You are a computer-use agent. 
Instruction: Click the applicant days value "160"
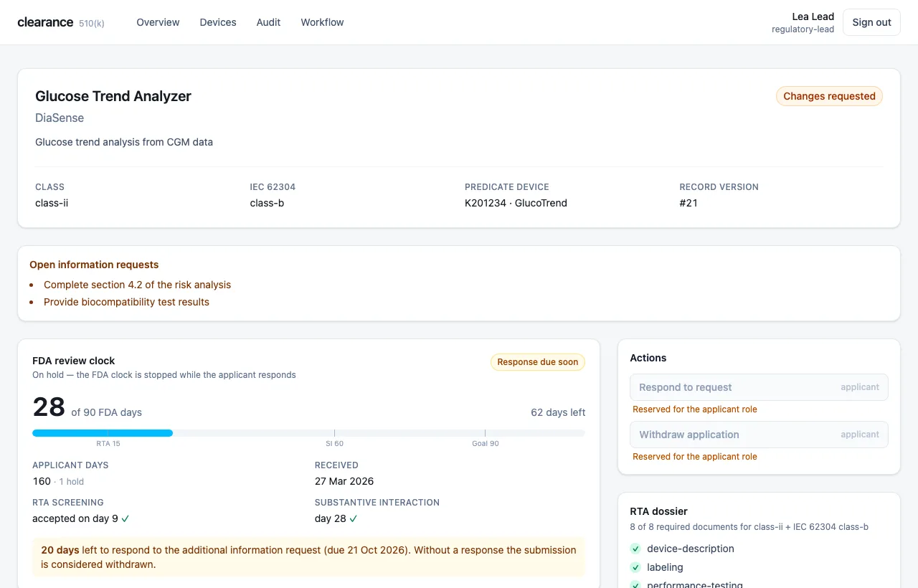tap(42, 481)
